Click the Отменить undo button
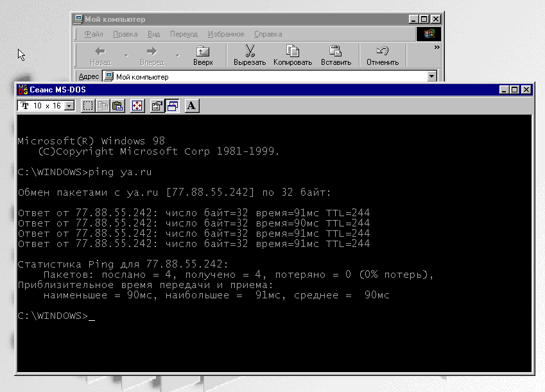The height and width of the screenshot is (392, 545). [383, 55]
